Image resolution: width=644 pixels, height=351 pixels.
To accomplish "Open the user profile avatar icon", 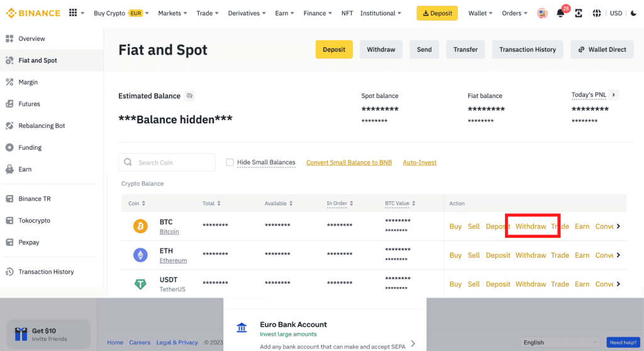I will 542,13.
